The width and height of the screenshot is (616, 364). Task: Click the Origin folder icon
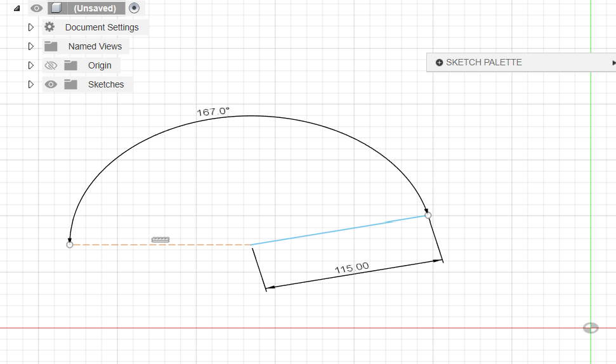70,65
